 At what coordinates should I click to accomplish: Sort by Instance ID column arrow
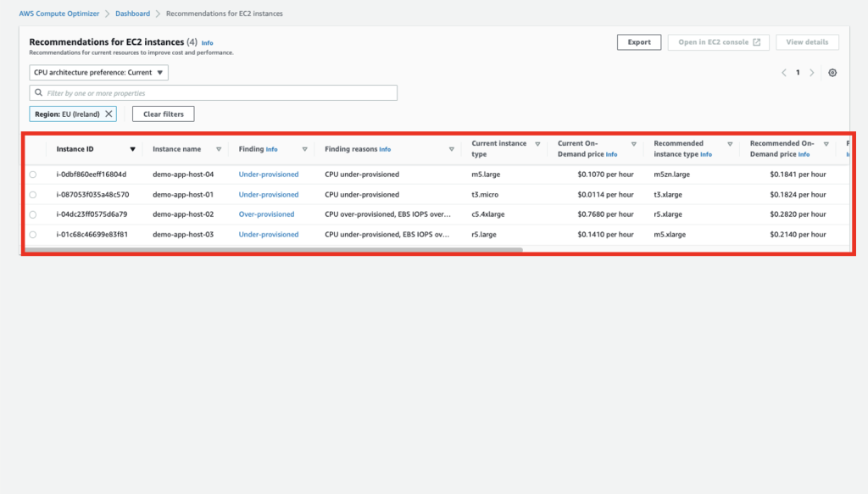pos(132,149)
